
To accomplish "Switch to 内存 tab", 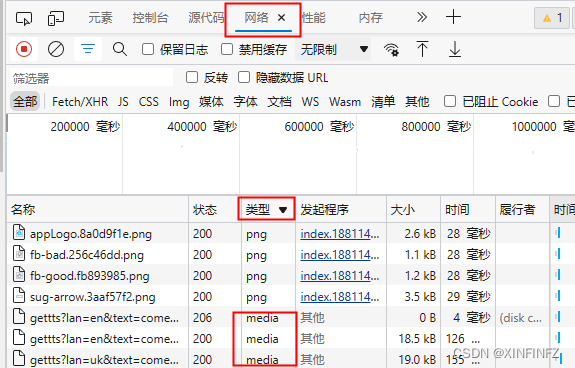I will tap(370, 18).
